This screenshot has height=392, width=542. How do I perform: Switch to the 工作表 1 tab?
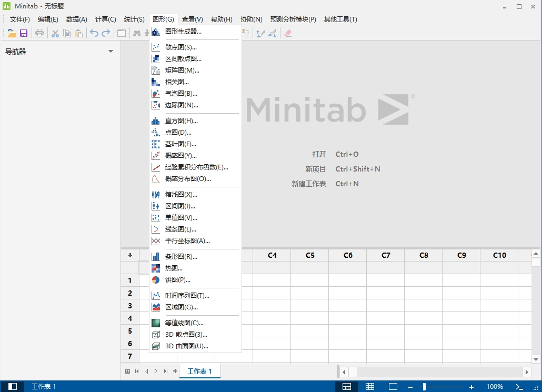coord(199,371)
